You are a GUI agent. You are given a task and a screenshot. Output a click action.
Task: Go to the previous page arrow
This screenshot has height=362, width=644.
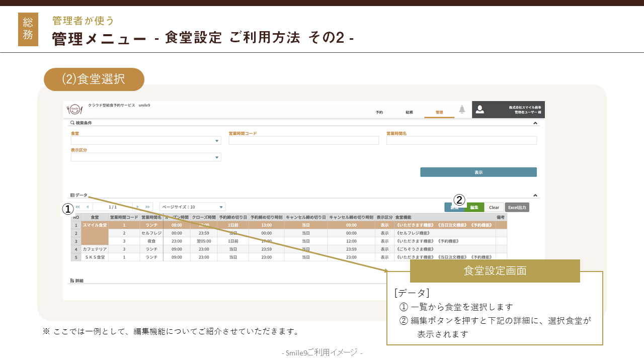coord(87,207)
